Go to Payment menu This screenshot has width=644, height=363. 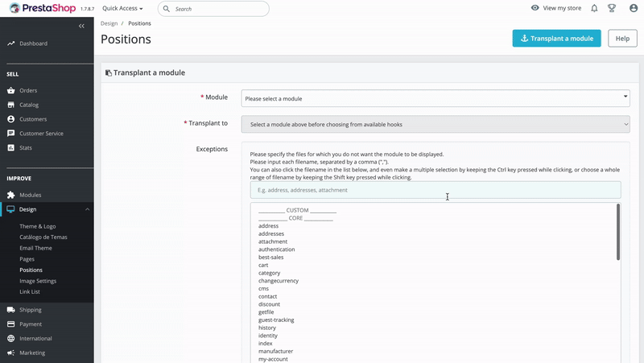click(x=31, y=324)
